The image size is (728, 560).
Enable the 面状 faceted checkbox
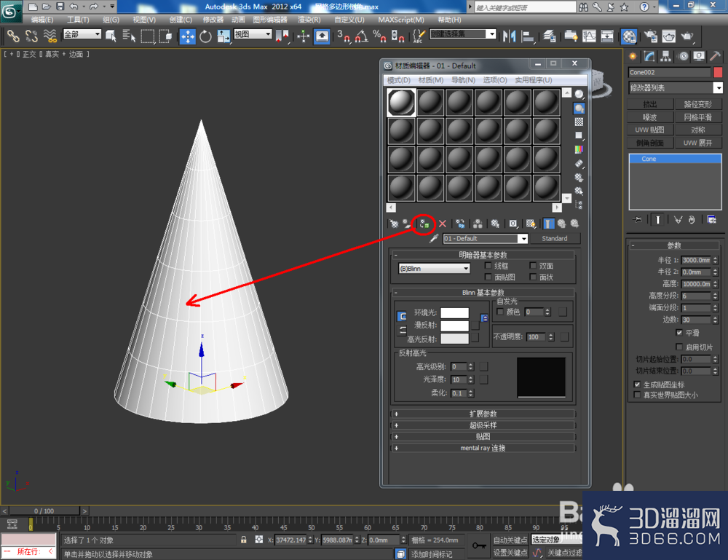(533, 277)
